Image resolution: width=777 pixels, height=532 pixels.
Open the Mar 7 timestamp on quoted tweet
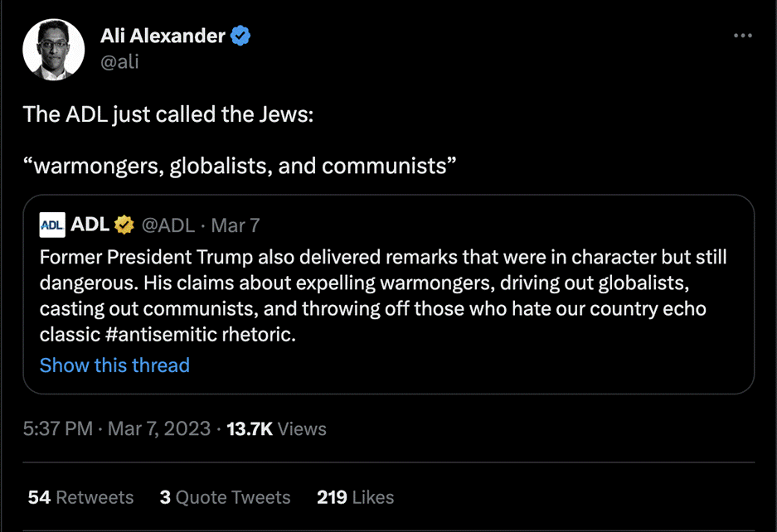[x=234, y=224]
